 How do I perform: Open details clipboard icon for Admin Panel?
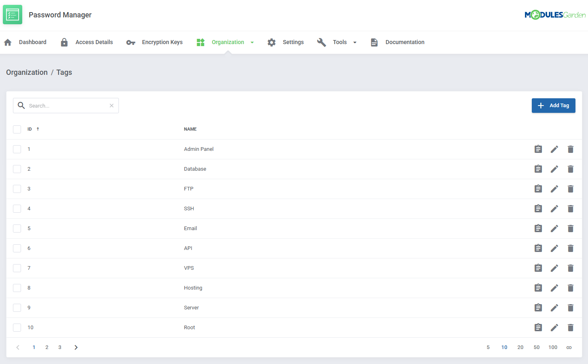tap(538, 149)
